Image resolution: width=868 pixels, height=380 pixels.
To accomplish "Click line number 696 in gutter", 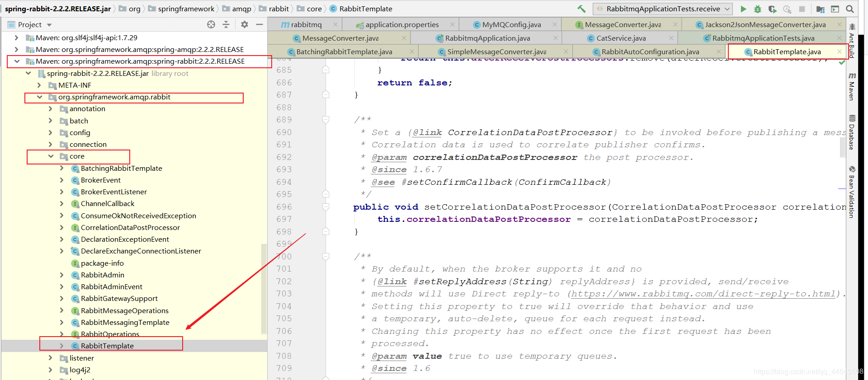I will pyautogui.click(x=284, y=207).
